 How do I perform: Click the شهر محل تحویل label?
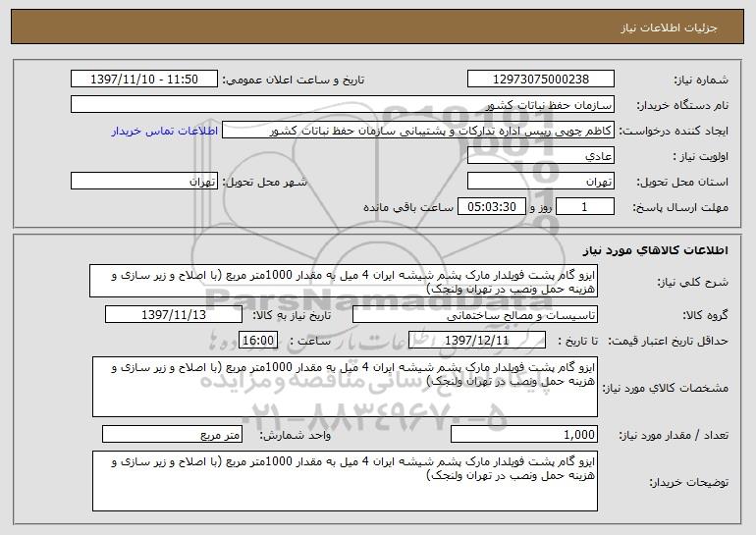265,183
